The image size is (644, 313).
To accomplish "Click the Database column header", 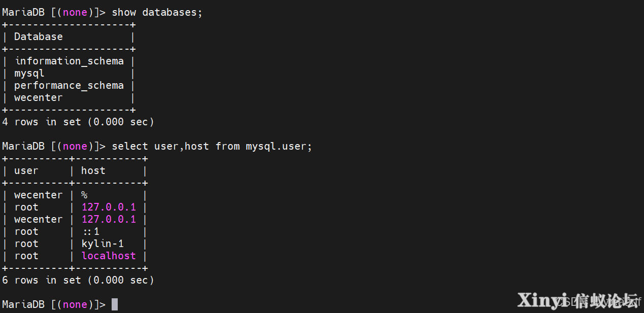I will tap(39, 37).
